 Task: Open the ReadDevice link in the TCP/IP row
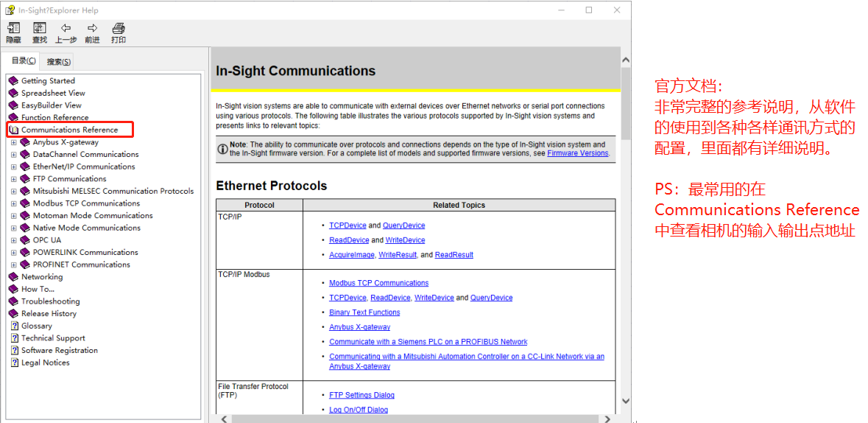pos(349,240)
